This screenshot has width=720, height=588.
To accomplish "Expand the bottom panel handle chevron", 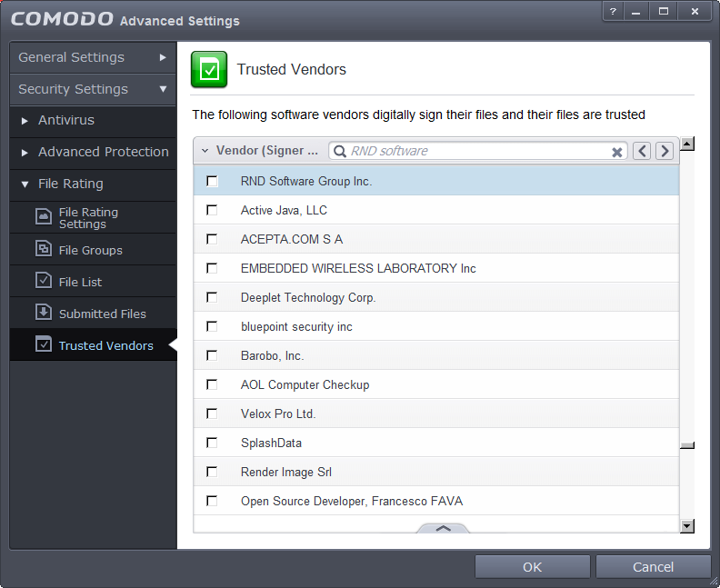I will (443, 528).
